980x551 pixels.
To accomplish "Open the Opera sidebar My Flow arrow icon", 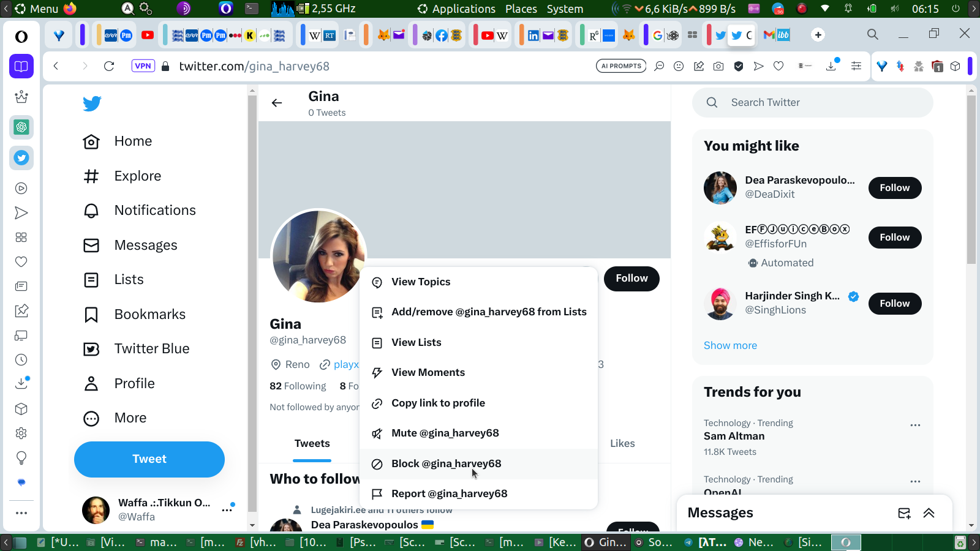I will pos(21,213).
